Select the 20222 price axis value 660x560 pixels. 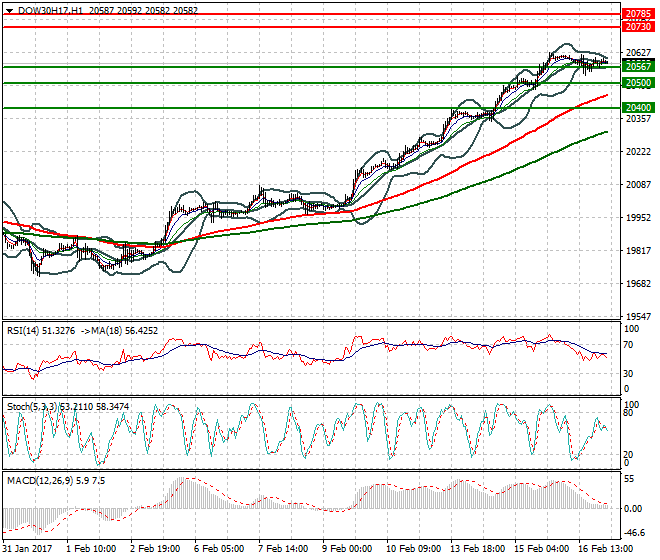[x=638, y=152]
